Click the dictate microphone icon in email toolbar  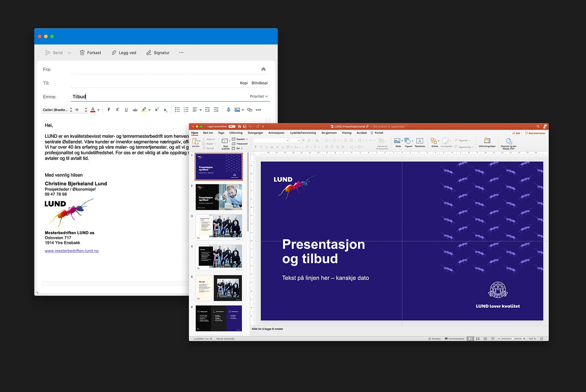[228, 110]
